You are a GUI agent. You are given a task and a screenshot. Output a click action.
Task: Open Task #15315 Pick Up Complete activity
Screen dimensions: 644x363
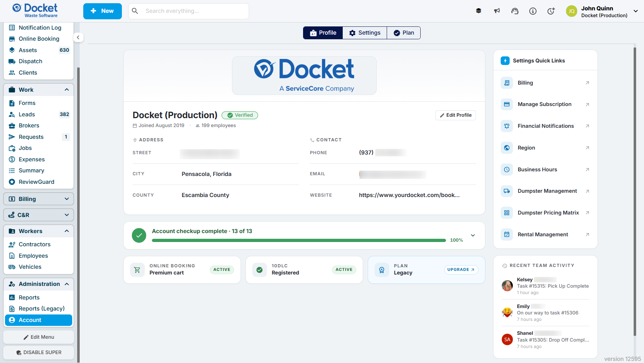click(x=553, y=286)
